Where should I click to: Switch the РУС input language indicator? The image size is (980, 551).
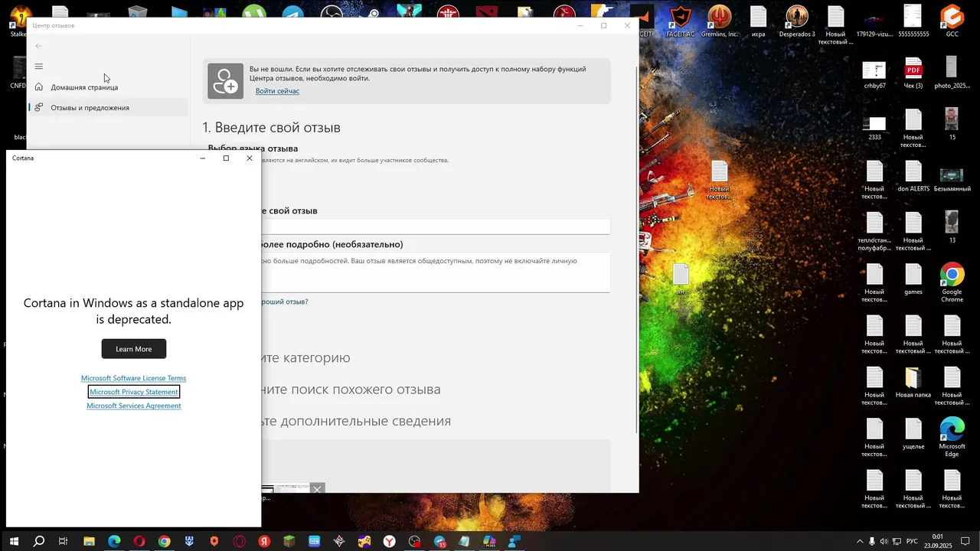[912, 542]
